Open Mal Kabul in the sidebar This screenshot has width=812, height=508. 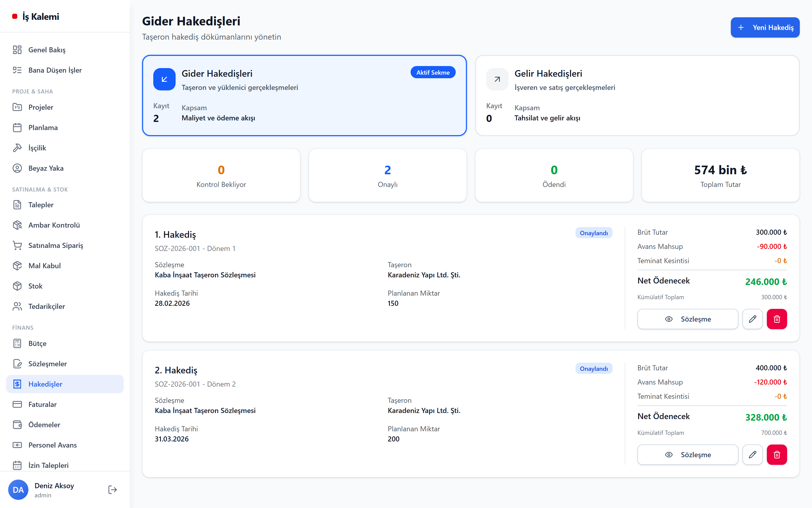tap(65, 266)
